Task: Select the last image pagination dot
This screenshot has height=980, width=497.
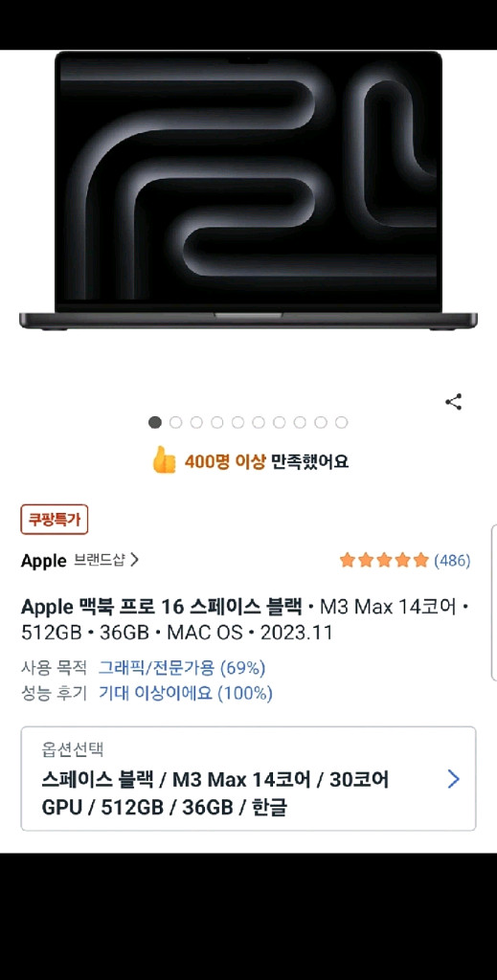Action: pyautogui.click(x=341, y=422)
